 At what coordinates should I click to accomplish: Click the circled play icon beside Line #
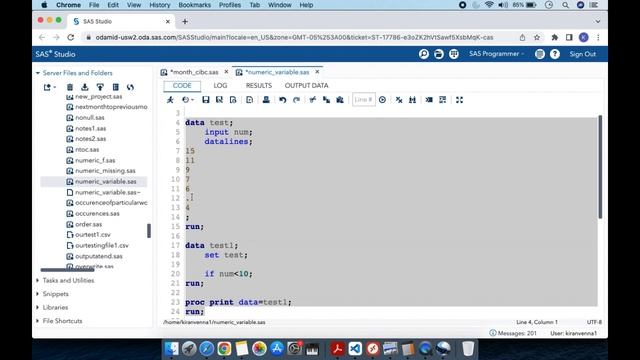382,100
